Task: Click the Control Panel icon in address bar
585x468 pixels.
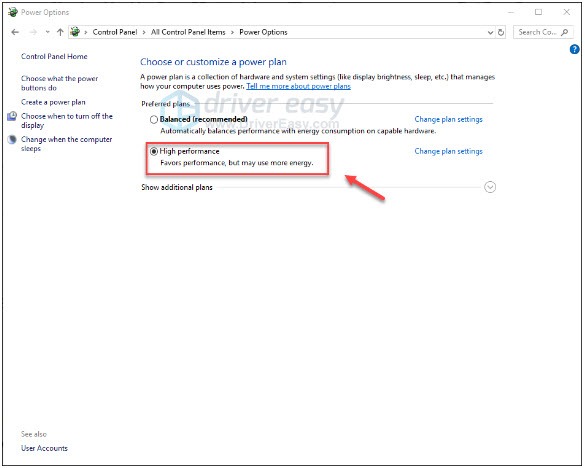Action: point(75,32)
